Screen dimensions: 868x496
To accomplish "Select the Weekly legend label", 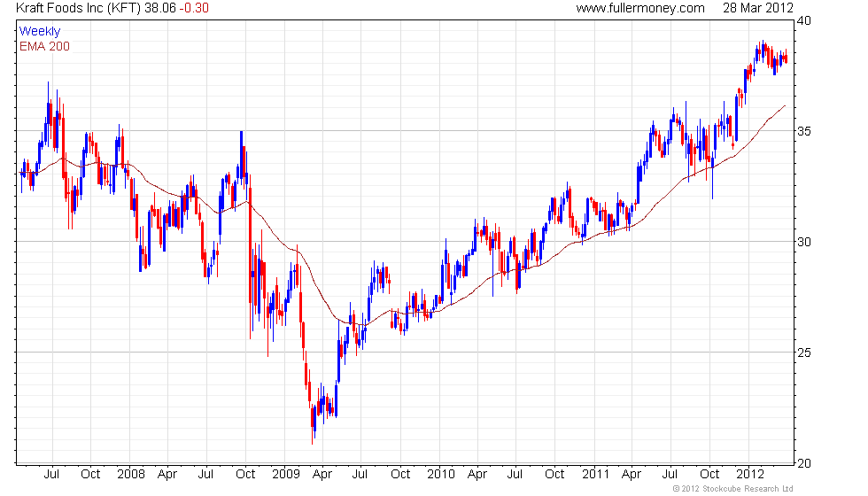I will point(39,32).
